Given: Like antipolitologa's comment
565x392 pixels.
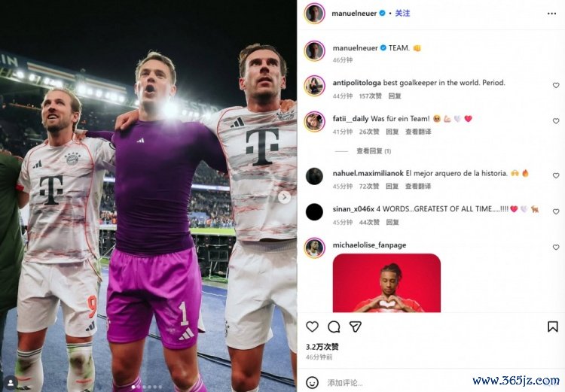Looking at the screenshot, I should coord(556,85).
